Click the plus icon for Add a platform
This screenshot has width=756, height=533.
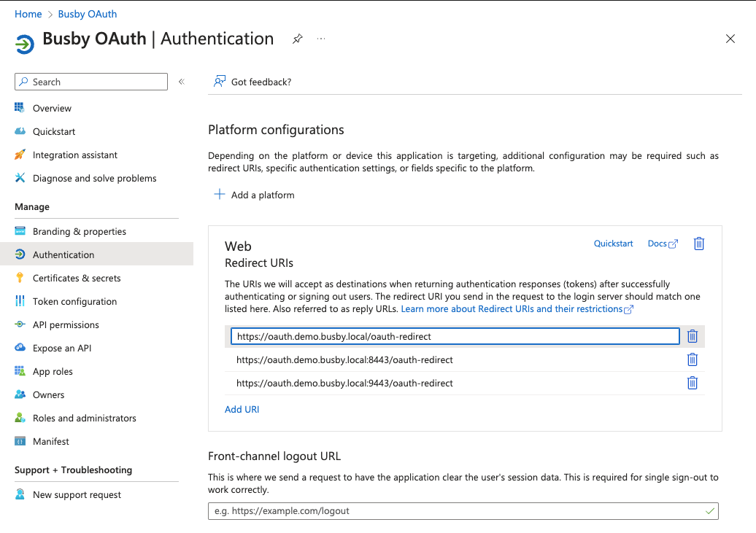220,194
